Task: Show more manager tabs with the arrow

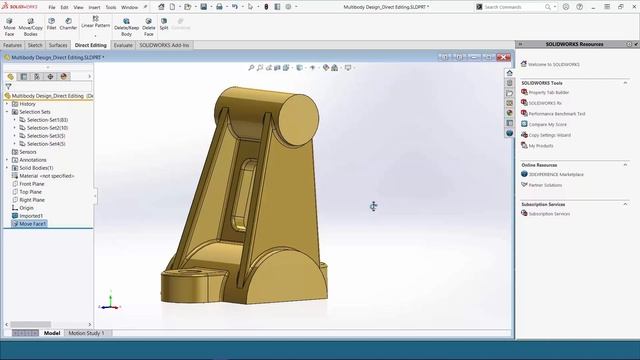Action: click(x=89, y=76)
